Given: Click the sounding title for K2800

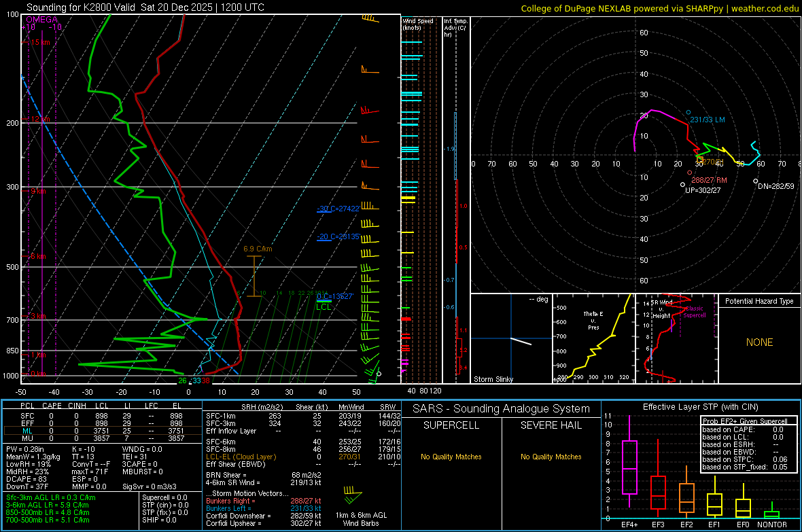Looking at the screenshot, I should click(145, 7).
